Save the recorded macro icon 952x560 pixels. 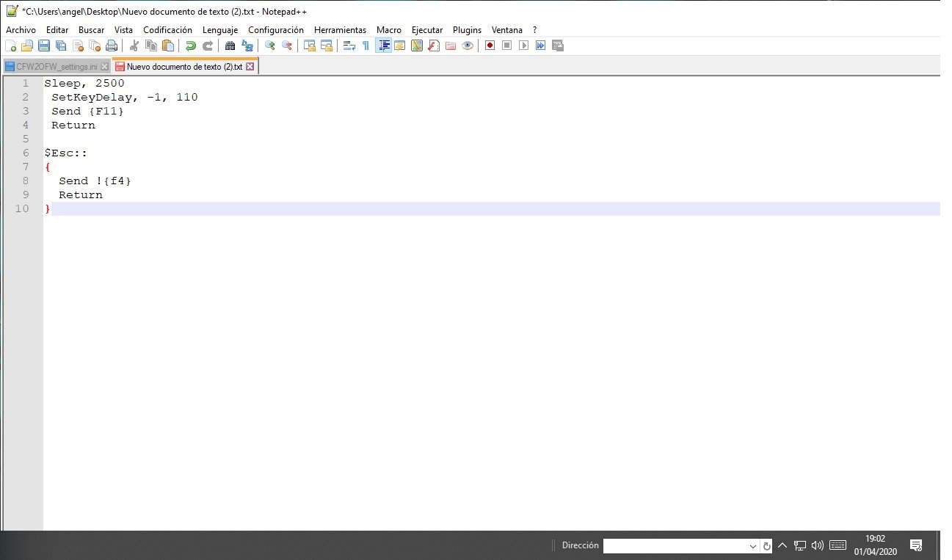tap(558, 46)
